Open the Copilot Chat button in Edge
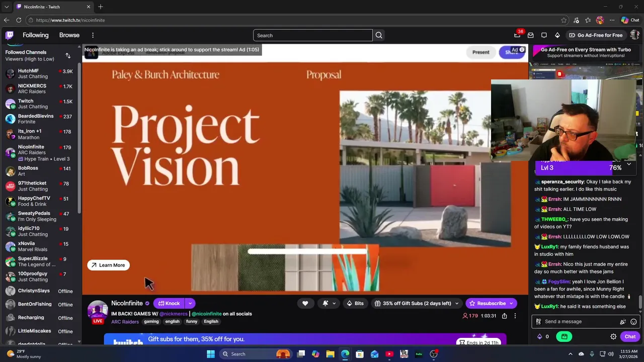Viewport: 644px width, 362px height. pos(630,20)
